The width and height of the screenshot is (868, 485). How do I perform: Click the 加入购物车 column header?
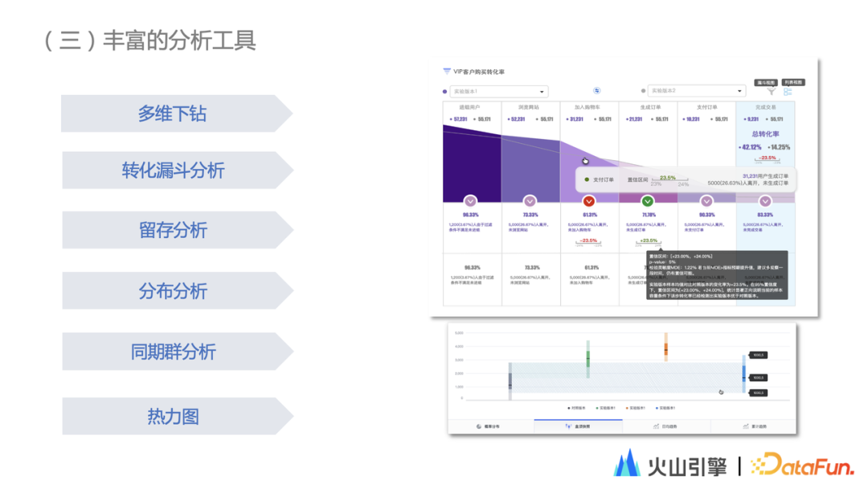[x=588, y=108]
